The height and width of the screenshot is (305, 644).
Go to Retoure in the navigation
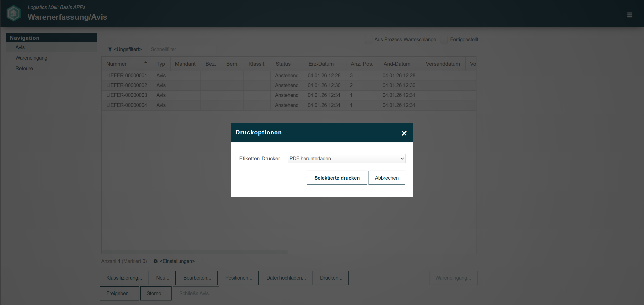click(x=24, y=68)
